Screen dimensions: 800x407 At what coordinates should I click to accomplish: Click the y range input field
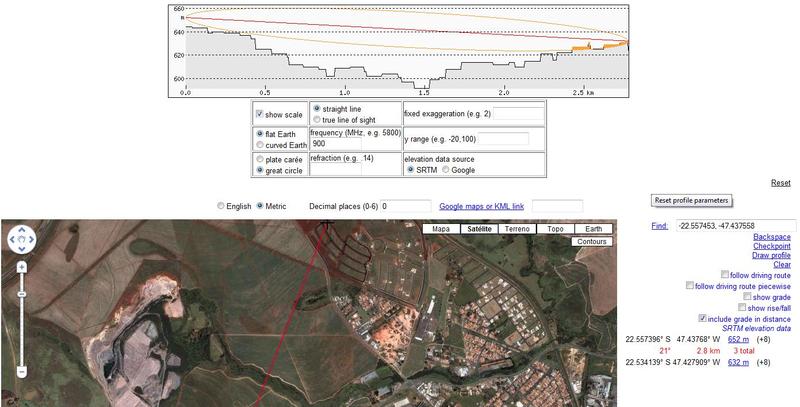[x=503, y=139]
